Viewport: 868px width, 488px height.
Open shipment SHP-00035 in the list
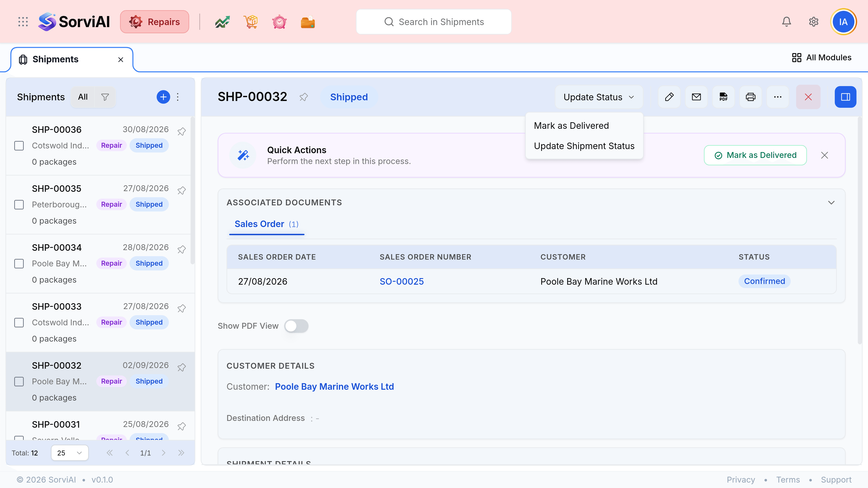point(98,205)
